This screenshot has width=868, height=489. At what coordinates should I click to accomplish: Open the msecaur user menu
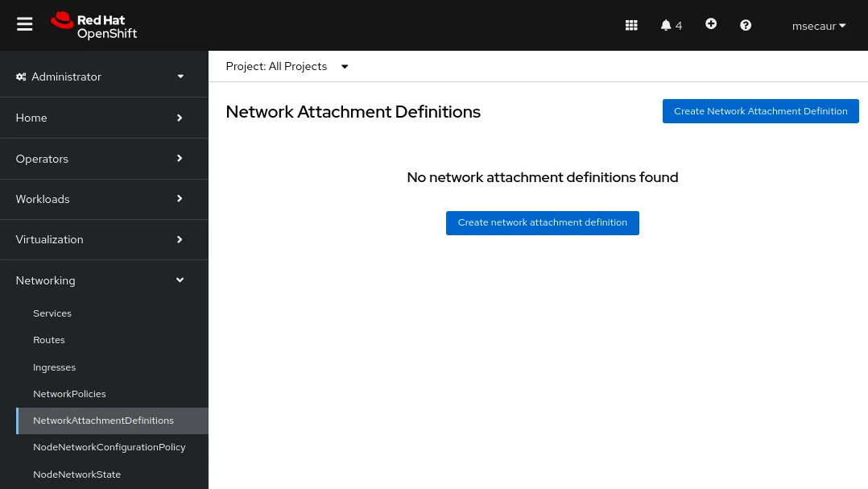click(x=818, y=26)
